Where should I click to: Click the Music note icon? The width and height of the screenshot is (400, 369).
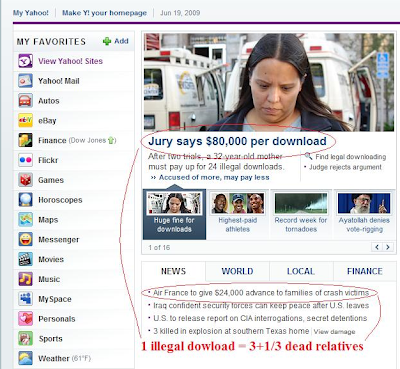tap(25, 279)
